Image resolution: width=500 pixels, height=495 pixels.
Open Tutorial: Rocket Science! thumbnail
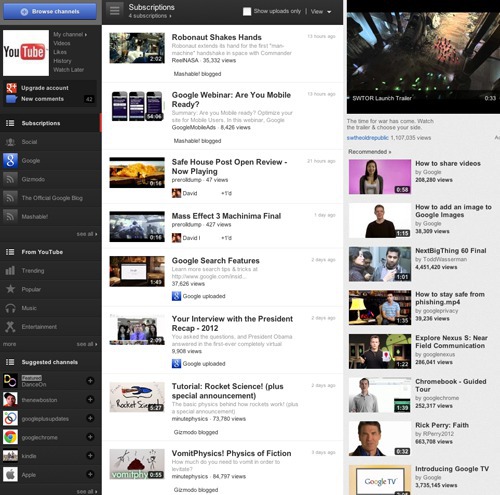[137, 397]
